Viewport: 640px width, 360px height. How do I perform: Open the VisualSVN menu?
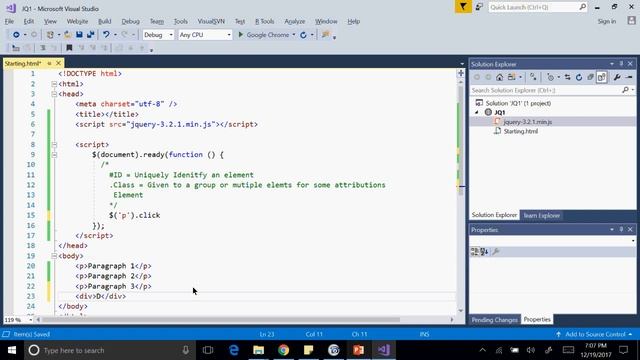click(211, 21)
